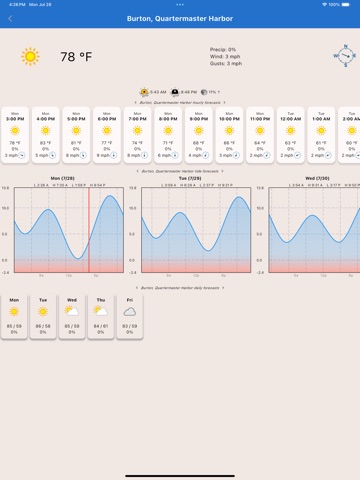Tap the 78 °F current temperature
The image size is (360, 480).
(x=76, y=57)
